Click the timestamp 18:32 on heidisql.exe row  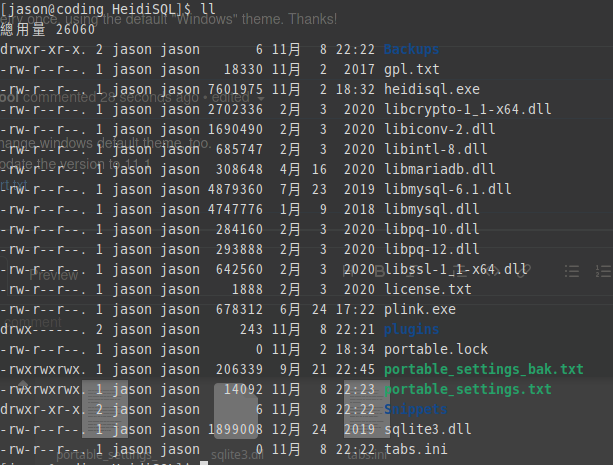point(355,89)
